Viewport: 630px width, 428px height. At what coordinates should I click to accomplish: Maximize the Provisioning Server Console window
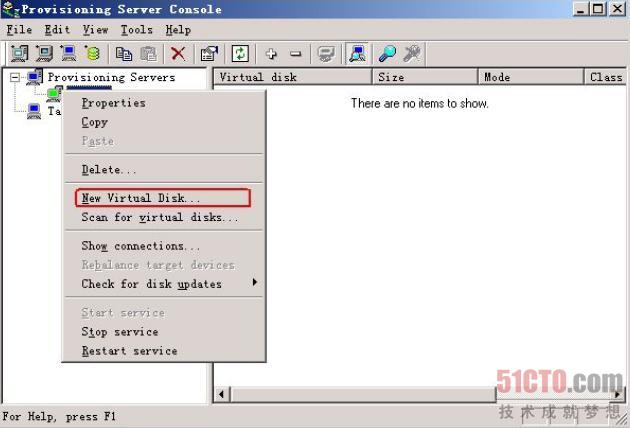point(598,9)
